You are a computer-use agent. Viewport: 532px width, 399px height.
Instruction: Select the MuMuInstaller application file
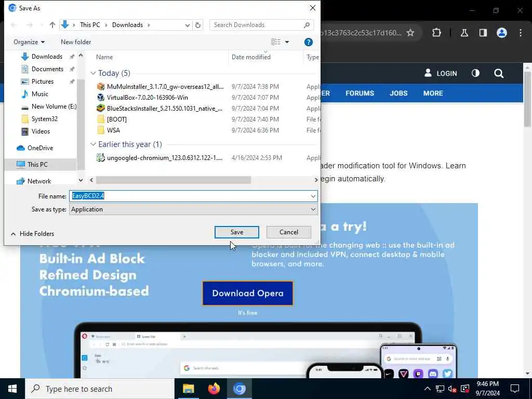[x=160, y=87]
